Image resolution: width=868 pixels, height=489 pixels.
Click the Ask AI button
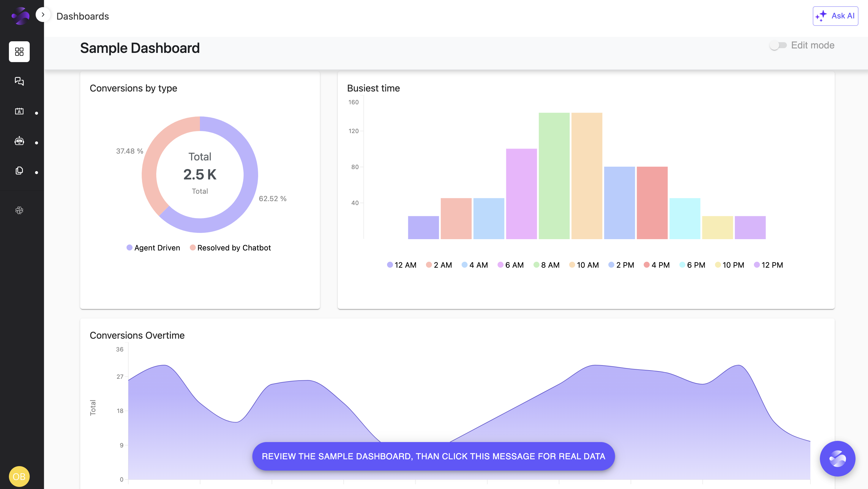click(835, 16)
